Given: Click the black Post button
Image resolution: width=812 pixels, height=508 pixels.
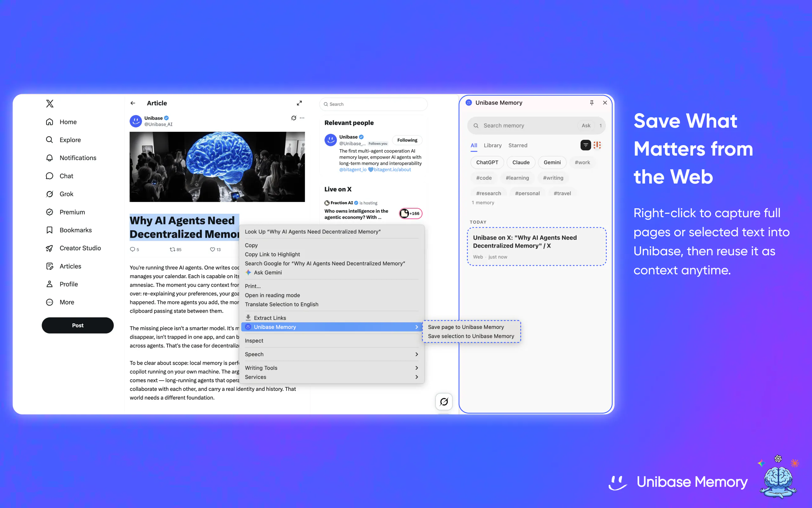Looking at the screenshot, I should [77, 325].
